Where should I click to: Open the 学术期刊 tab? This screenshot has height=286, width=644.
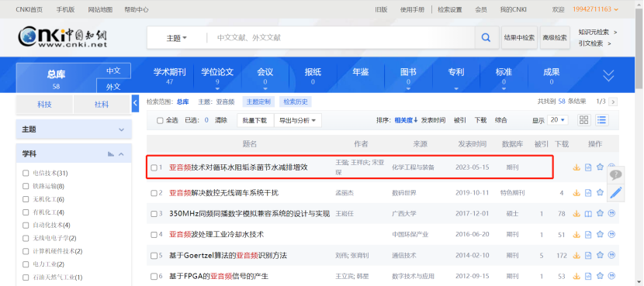170,75
